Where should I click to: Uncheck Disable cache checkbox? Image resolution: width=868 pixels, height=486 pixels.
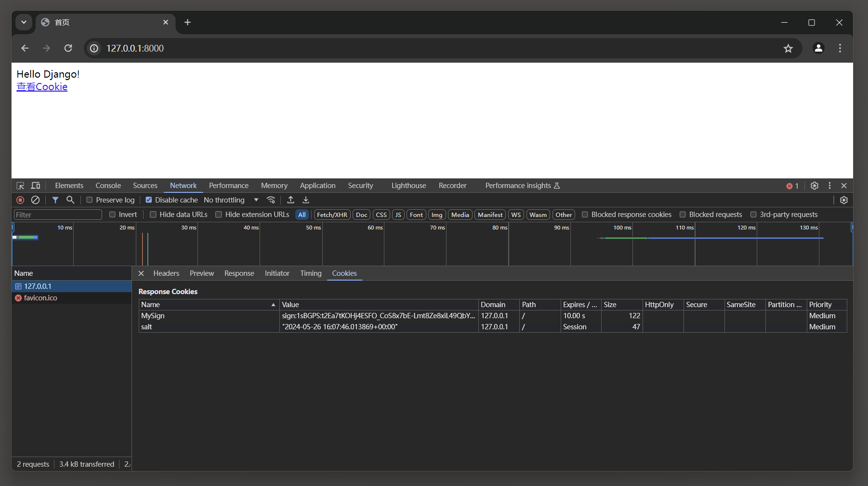point(149,200)
